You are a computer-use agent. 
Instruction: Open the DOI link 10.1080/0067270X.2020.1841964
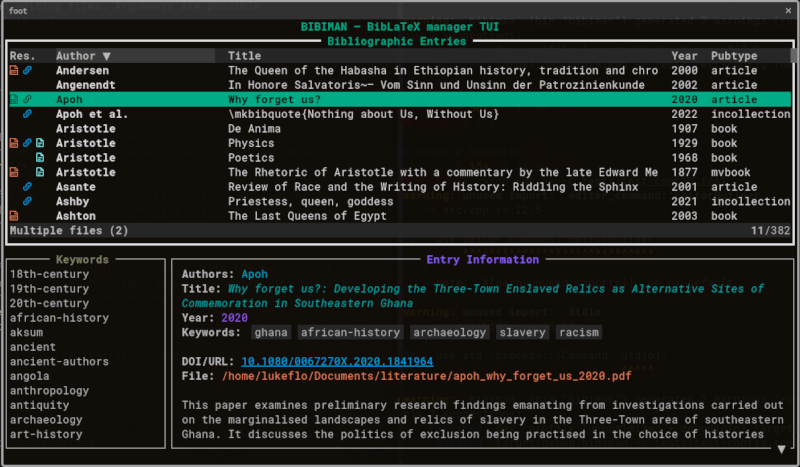click(x=336, y=361)
